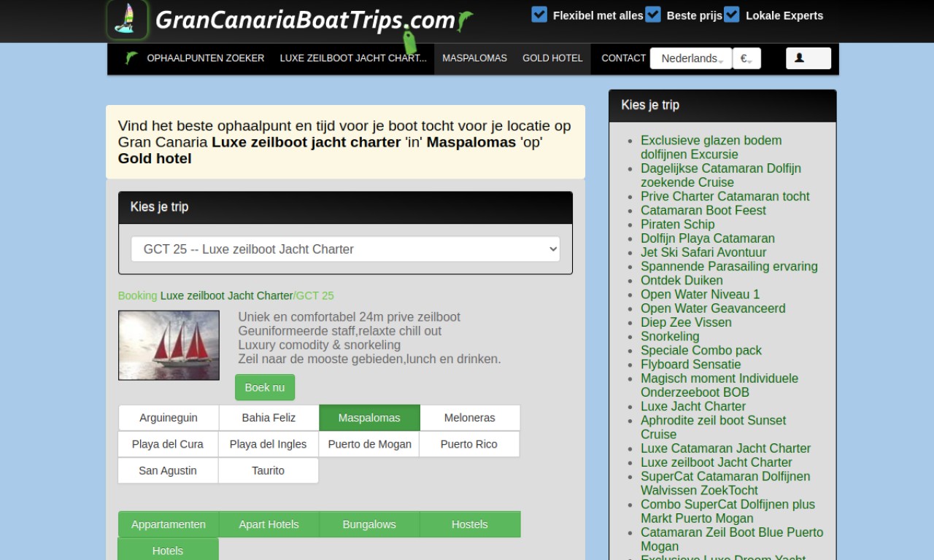
Task: Open Jet Ski Safari Avontuur link
Action: point(703,252)
